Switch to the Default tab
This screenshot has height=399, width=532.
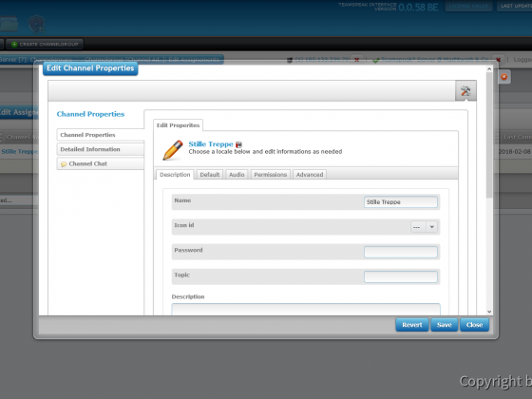(x=210, y=175)
